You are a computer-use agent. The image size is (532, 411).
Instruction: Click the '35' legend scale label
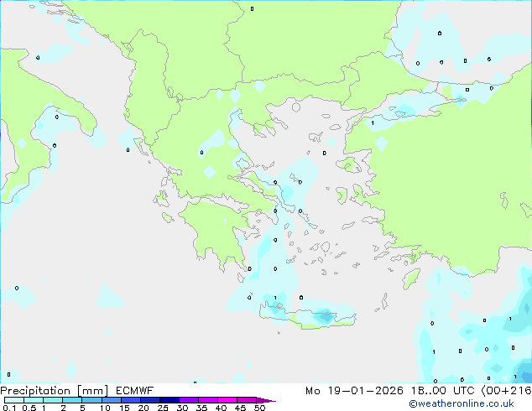tap(201, 408)
